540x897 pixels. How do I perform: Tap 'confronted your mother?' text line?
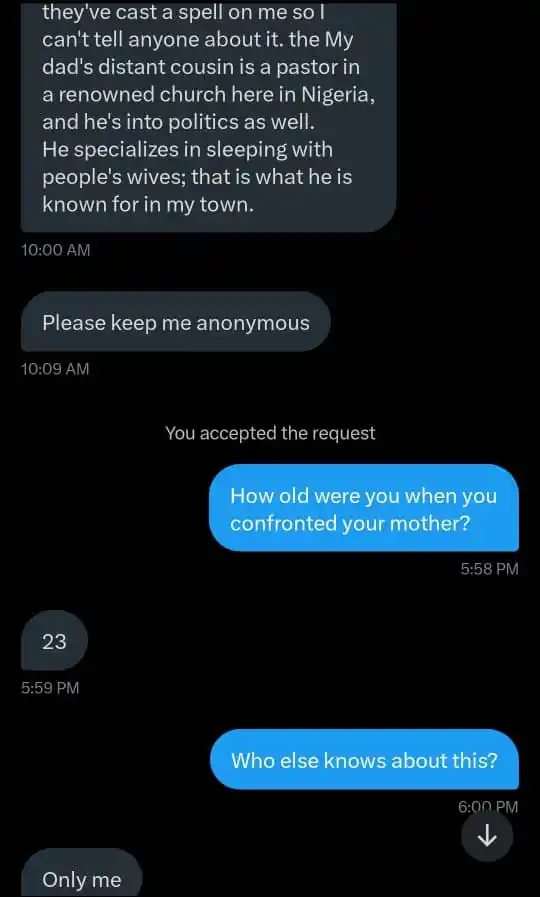coord(350,523)
